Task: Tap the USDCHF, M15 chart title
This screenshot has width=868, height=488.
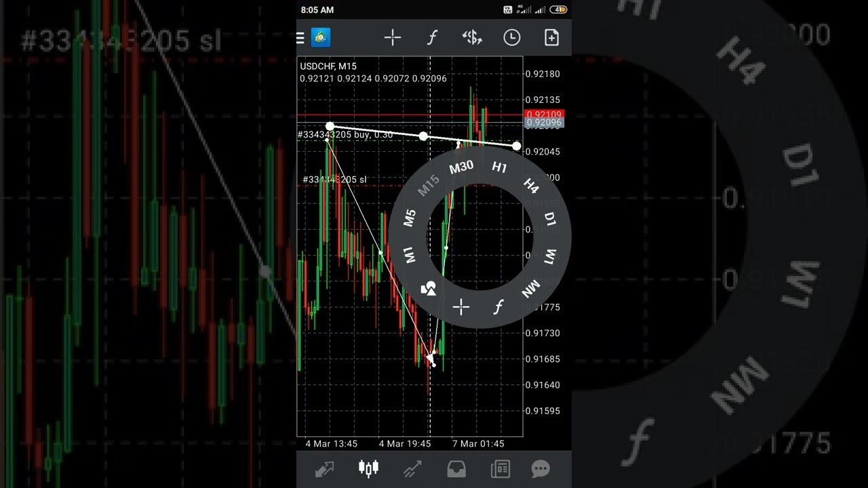Action: (x=328, y=66)
